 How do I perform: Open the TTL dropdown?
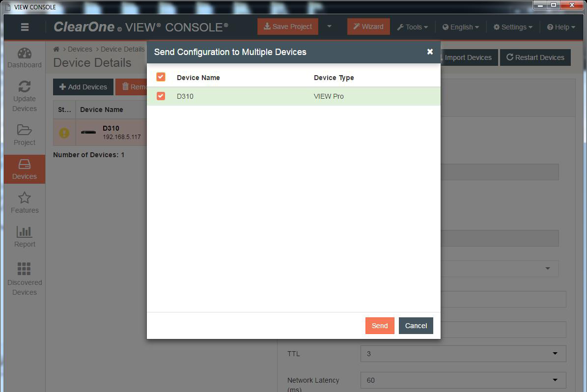[463, 354]
